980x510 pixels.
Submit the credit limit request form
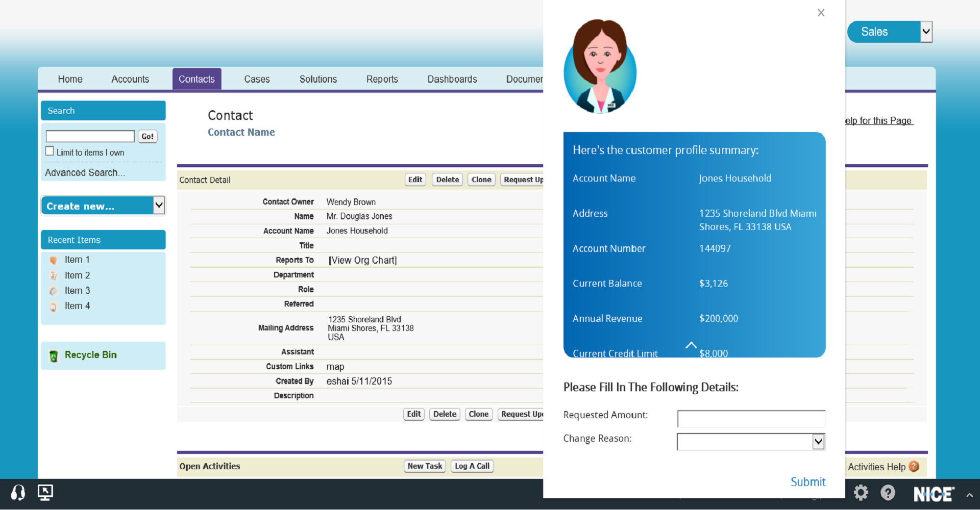pos(807,482)
